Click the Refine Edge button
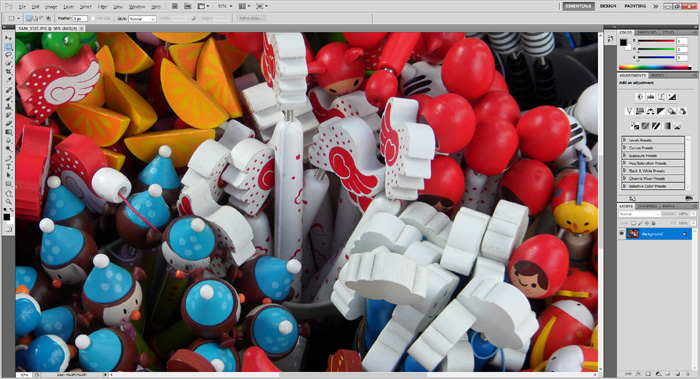The height and width of the screenshot is (379, 700). click(x=251, y=18)
